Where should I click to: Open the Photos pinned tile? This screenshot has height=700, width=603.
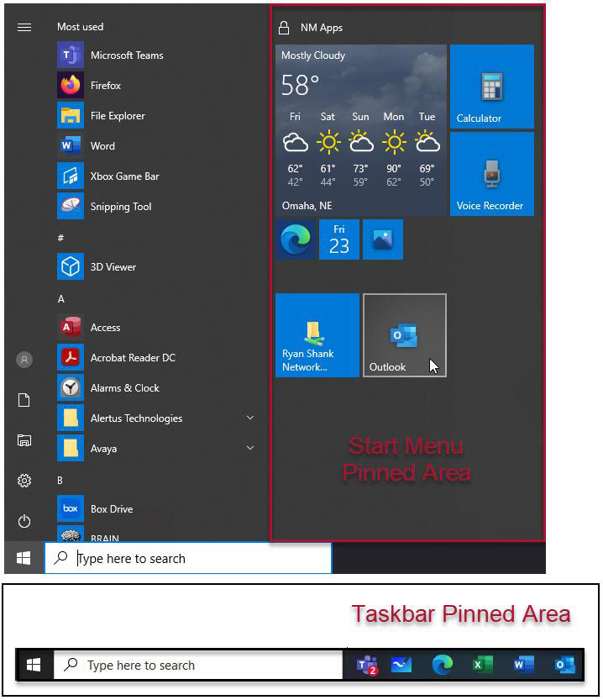383,239
